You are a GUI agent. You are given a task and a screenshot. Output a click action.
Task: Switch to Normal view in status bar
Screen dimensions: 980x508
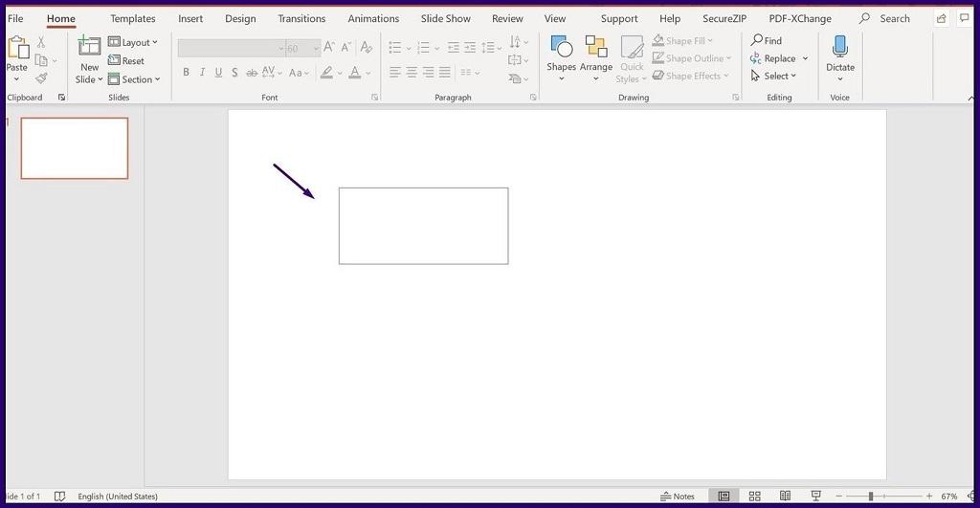(x=724, y=497)
